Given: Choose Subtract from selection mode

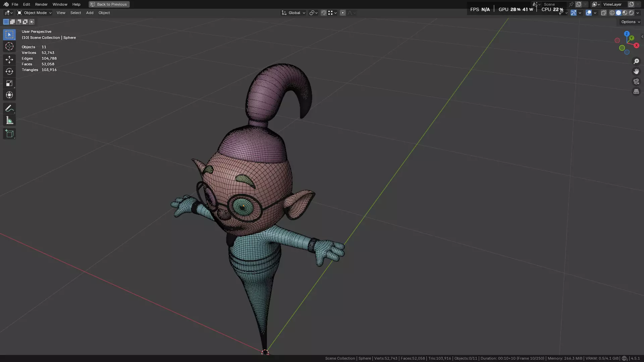Looking at the screenshot, I should (x=19, y=22).
